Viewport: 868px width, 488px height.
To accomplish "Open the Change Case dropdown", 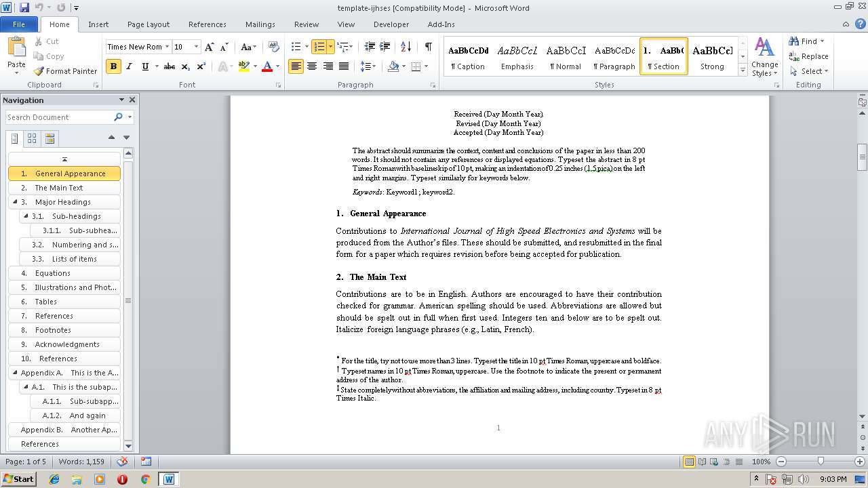I will (x=248, y=47).
